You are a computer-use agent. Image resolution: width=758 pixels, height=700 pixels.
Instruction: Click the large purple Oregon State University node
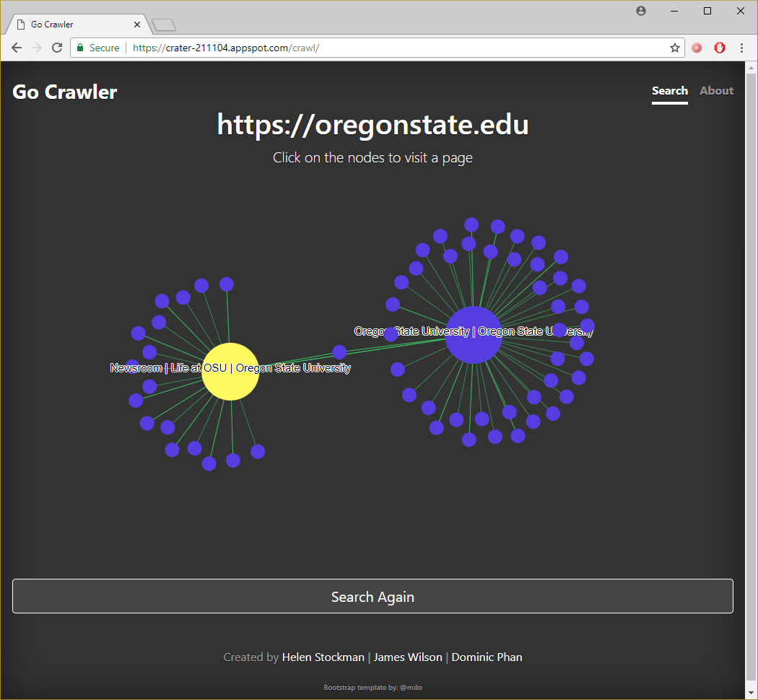click(474, 335)
